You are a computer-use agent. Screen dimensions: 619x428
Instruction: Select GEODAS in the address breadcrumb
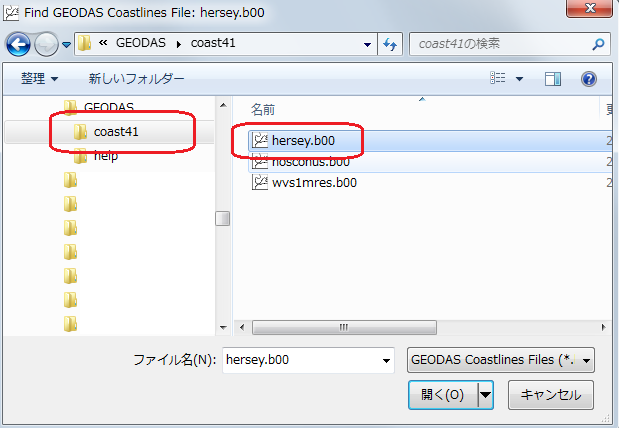pyautogui.click(x=141, y=43)
